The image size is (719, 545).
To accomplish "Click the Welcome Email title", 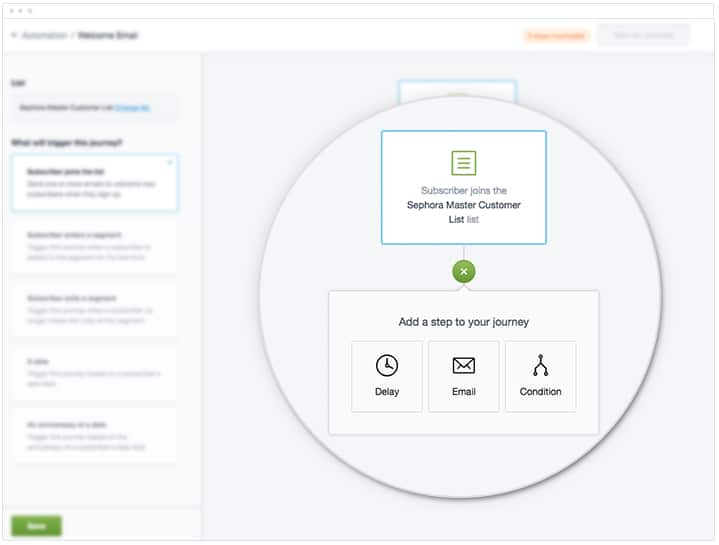I will pyautogui.click(x=108, y=35).
